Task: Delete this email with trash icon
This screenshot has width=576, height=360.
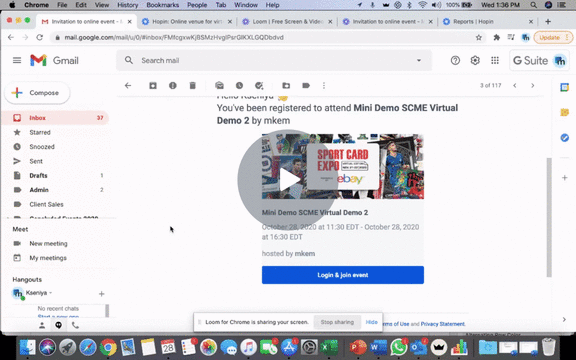Action: point(192,86)
